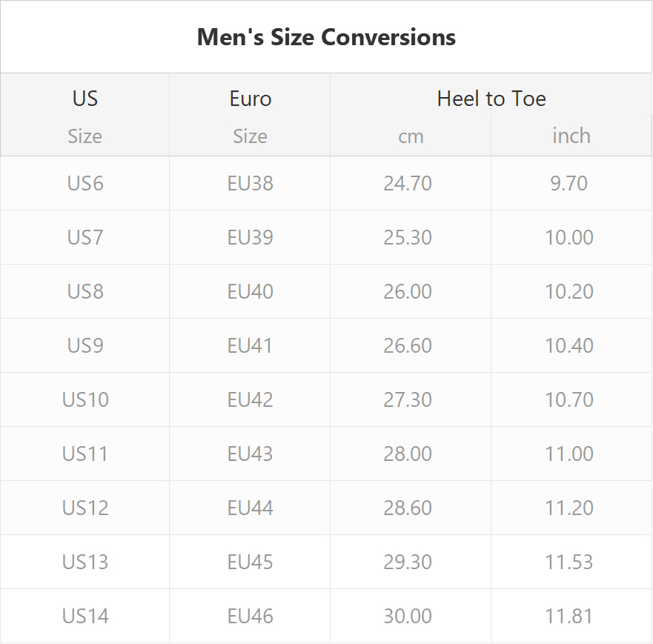Screen dimensions: 653x644
Task: Select the US10 cell
Action: pos(85,399)
